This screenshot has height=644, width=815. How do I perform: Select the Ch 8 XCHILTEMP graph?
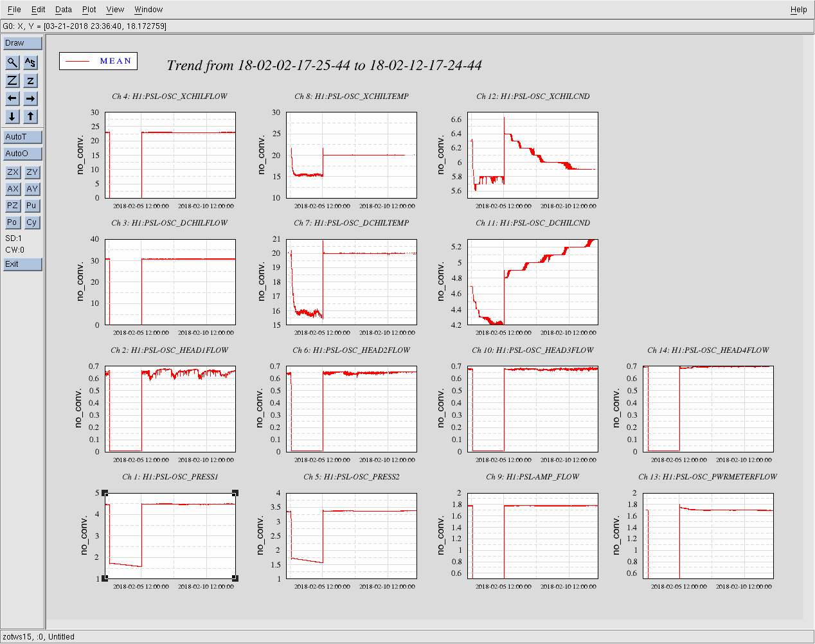[x=352, y=155]
